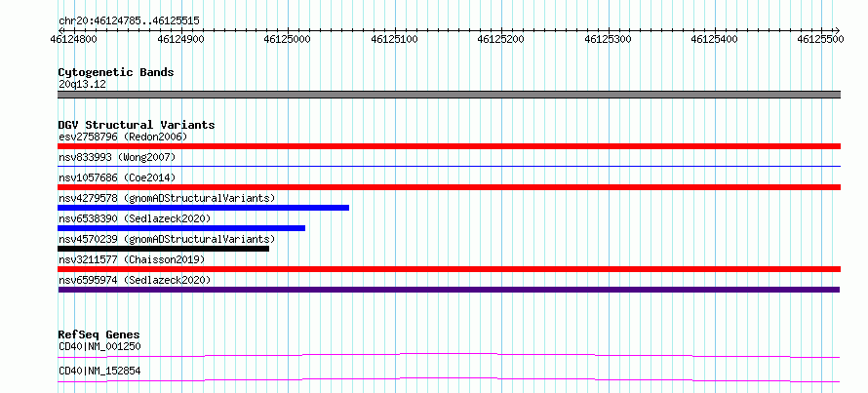Click the nsv6595974 (Sedlazeck2020) purple bar
Image resolution: width=868 pixels, height=393 pixels.
[x=449, y=290]
